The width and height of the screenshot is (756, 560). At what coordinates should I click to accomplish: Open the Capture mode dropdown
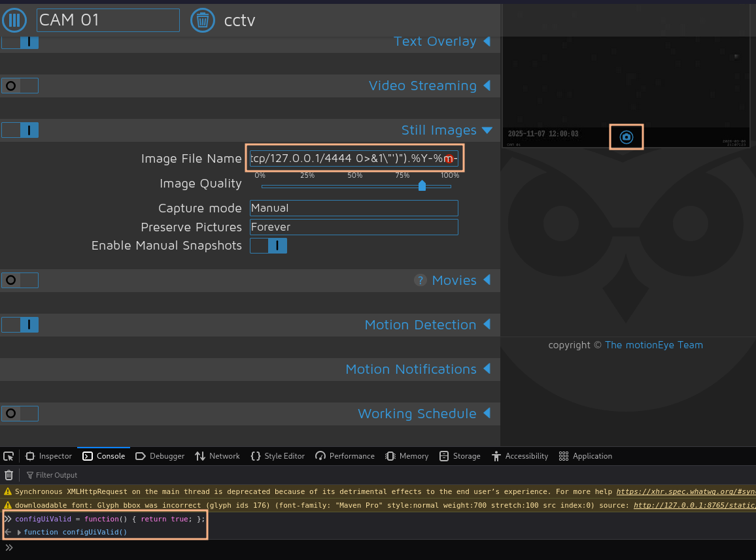(354, 208)
